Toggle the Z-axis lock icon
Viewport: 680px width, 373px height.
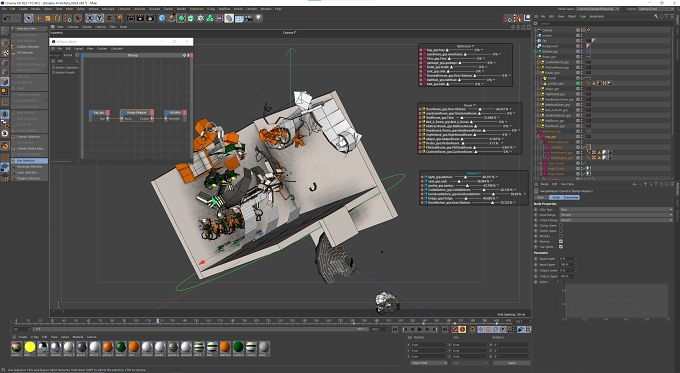109,18
